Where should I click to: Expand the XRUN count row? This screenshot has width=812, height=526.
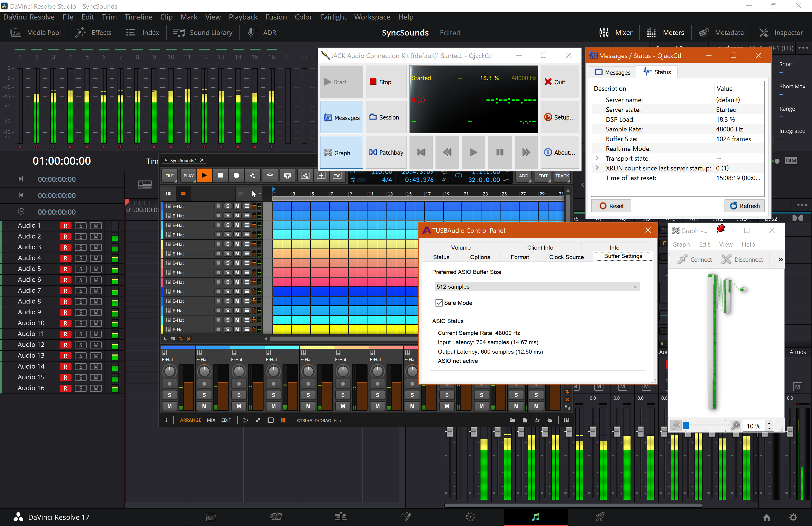click(x=597, y=168)
